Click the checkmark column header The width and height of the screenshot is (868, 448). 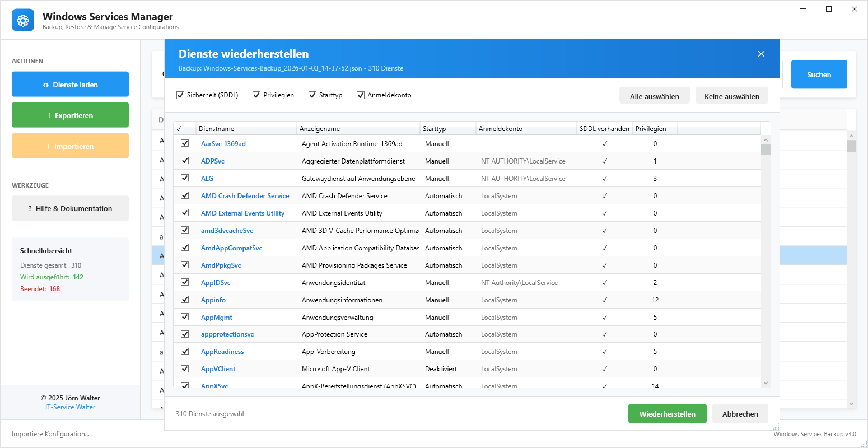pyautogui.click(x=184, y=129)
